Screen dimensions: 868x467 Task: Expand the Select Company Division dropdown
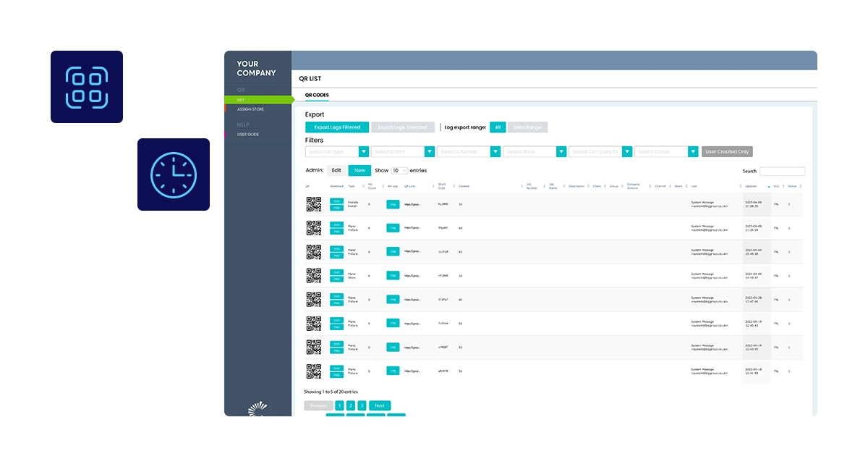pyautogui.click(x=600, y=152)
